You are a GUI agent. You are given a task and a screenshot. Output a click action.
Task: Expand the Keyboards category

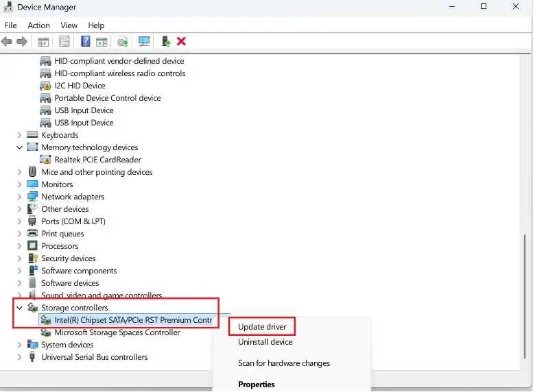pos(19,135)
